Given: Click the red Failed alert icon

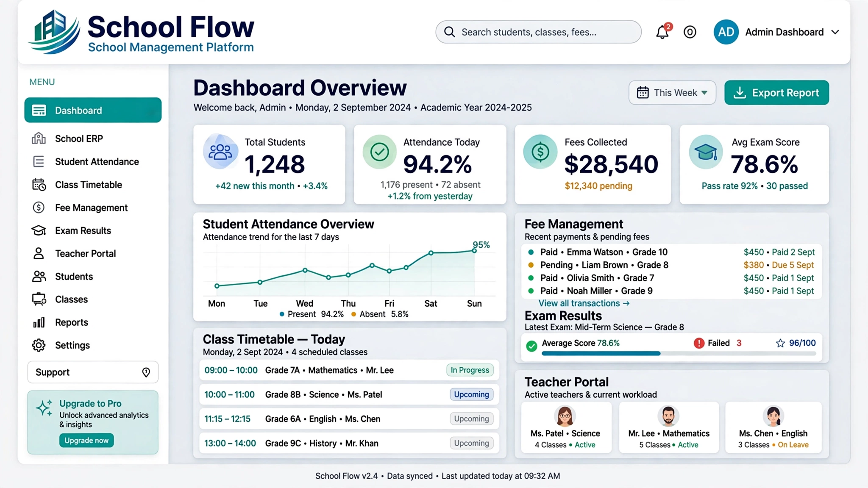Looking at the screenshot, I should pos(699,343).
